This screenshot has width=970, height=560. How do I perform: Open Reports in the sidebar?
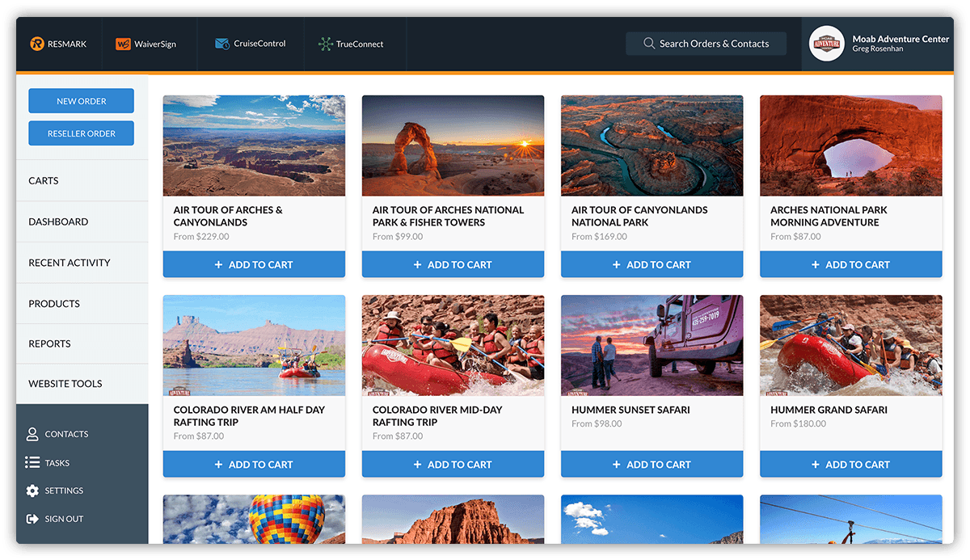(82, 343)
